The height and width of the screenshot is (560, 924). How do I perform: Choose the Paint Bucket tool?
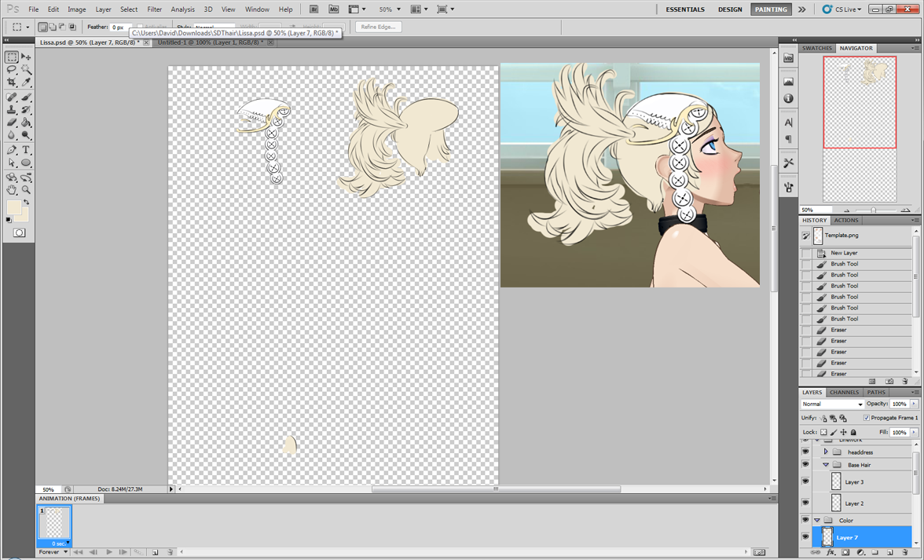26,123
